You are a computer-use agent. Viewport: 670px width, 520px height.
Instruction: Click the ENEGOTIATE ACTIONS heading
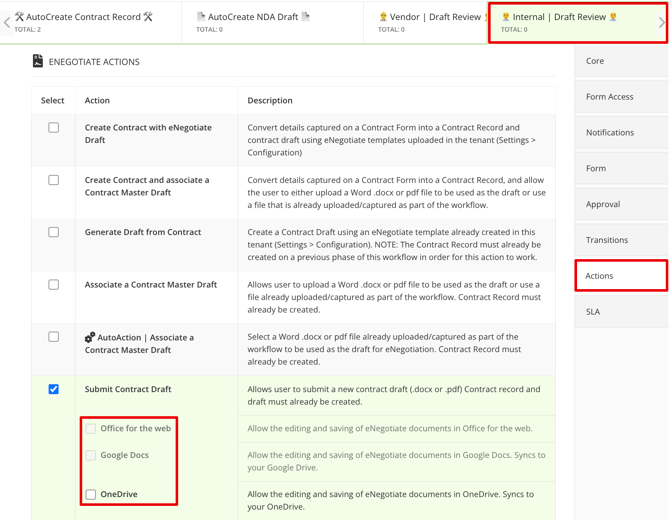[x=94, y=62]
